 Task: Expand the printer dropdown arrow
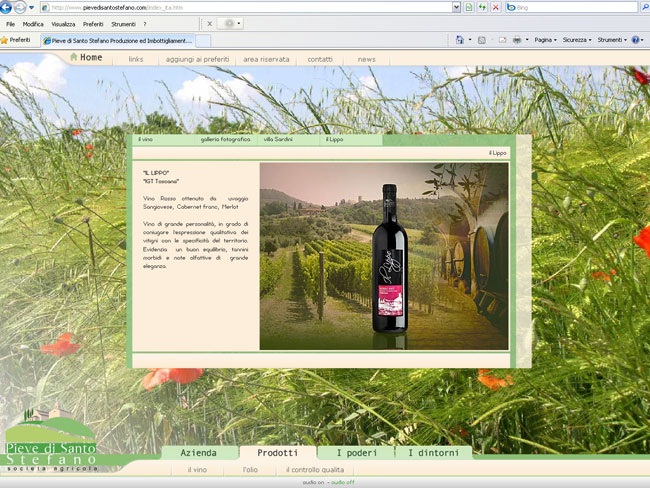pyautogui.click(x=527, y=40)
